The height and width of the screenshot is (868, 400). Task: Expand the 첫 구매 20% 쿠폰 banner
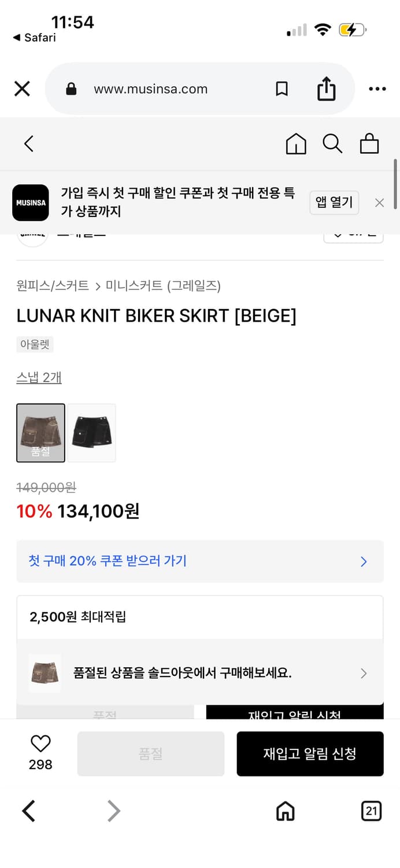click(199, 561)
